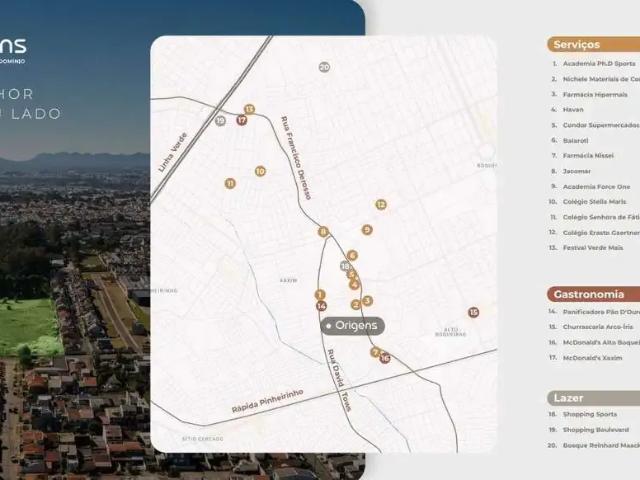Click legend entry "Academia Force One"
Image resolution: width=640 pixels, height=480 pixels.
point(596,187)
